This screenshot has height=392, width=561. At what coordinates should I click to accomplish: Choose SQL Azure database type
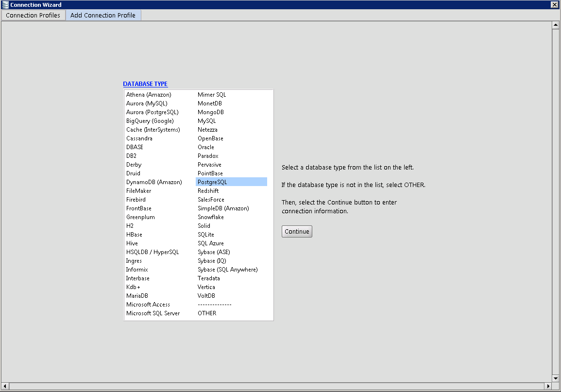[x=211, y=243]
